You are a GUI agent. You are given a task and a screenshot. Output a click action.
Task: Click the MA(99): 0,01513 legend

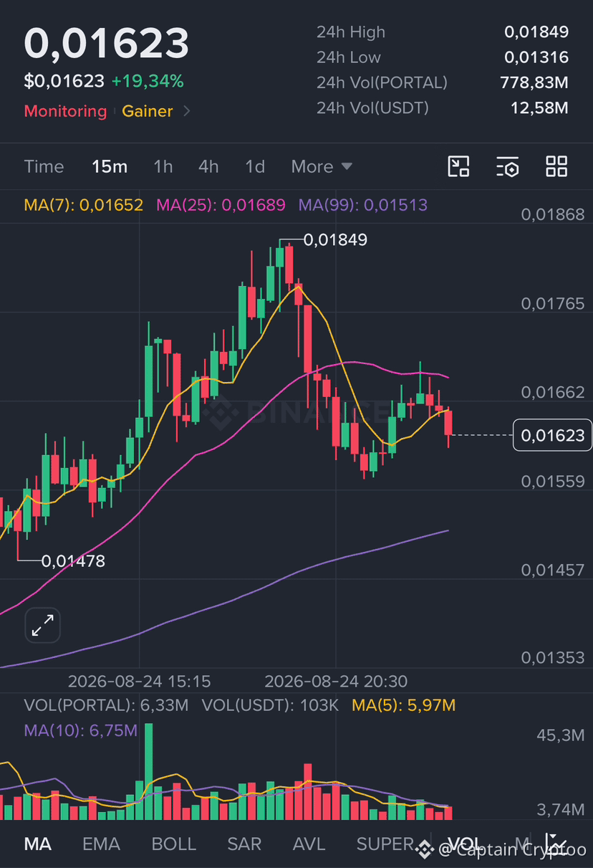(363, 205)
